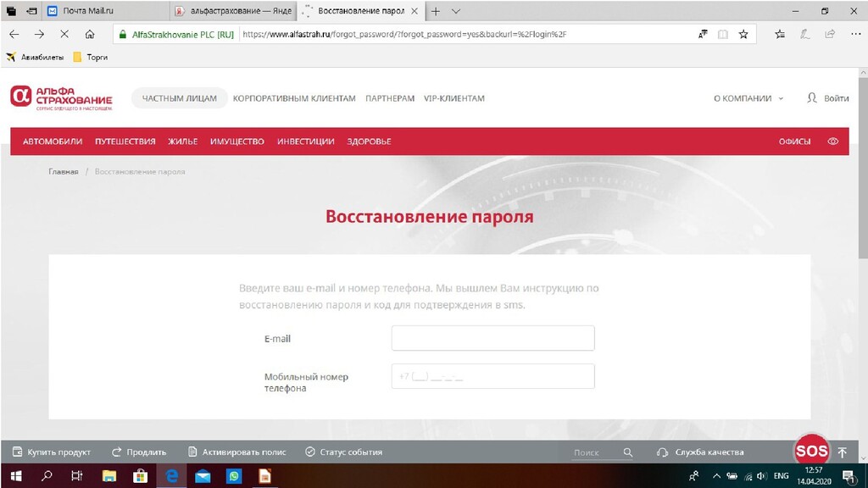868x488 pixels.
Task: Click the browser back arrow
Action: pyautogui.click(x=14, y=34)
